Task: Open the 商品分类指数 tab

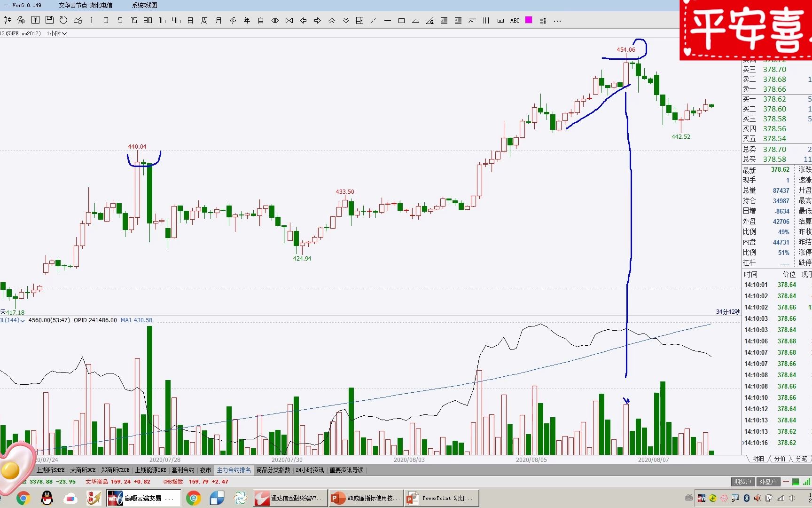Action: (x=273, y=470)
